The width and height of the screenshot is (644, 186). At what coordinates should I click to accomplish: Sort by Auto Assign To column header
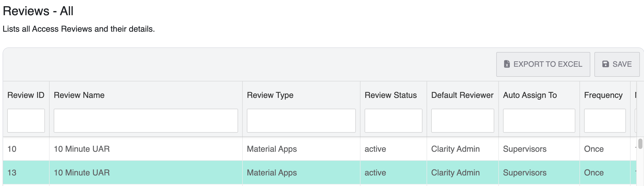pyautogui.click(x=530, y=95)
